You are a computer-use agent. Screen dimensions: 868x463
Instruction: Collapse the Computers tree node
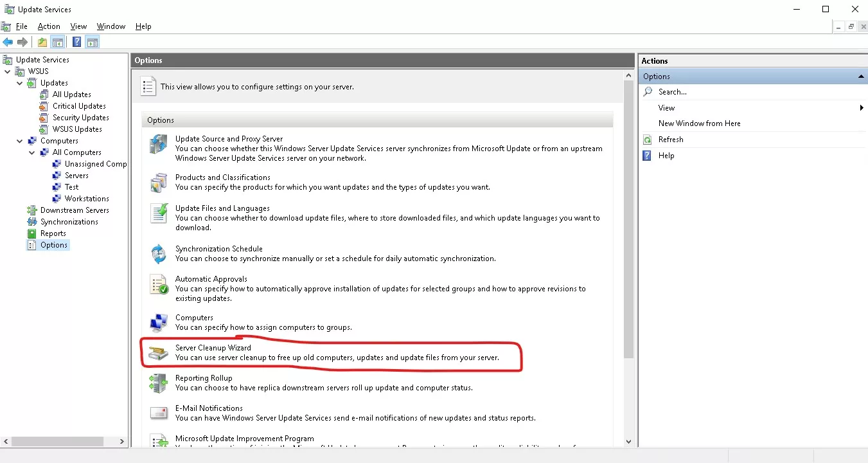pyautogui.click(x=20, y=141)
